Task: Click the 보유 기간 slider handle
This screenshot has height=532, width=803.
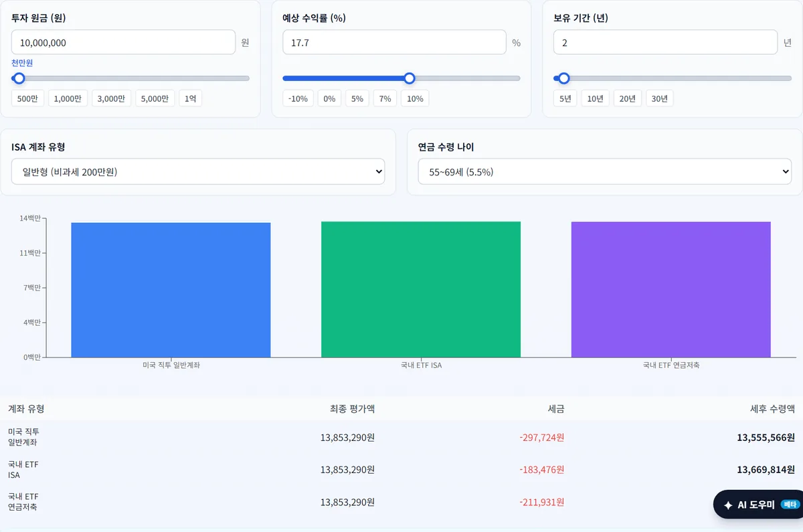Action: pos(564,78)
